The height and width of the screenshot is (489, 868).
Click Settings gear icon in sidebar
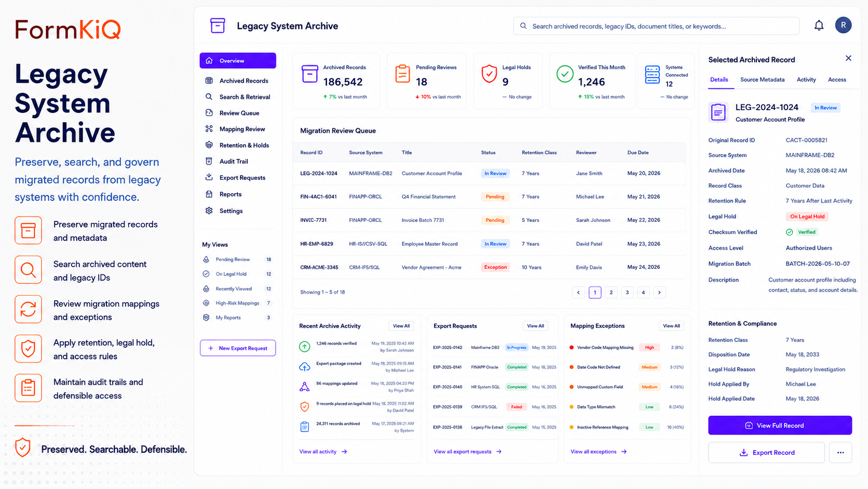(209, 210)
